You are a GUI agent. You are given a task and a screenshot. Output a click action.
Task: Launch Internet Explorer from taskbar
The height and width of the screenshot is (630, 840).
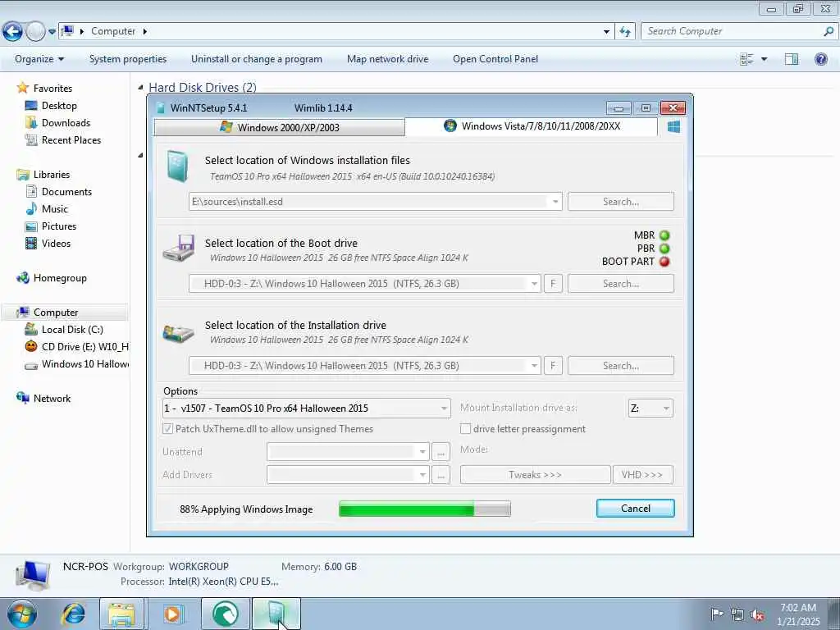click(73, 614)
